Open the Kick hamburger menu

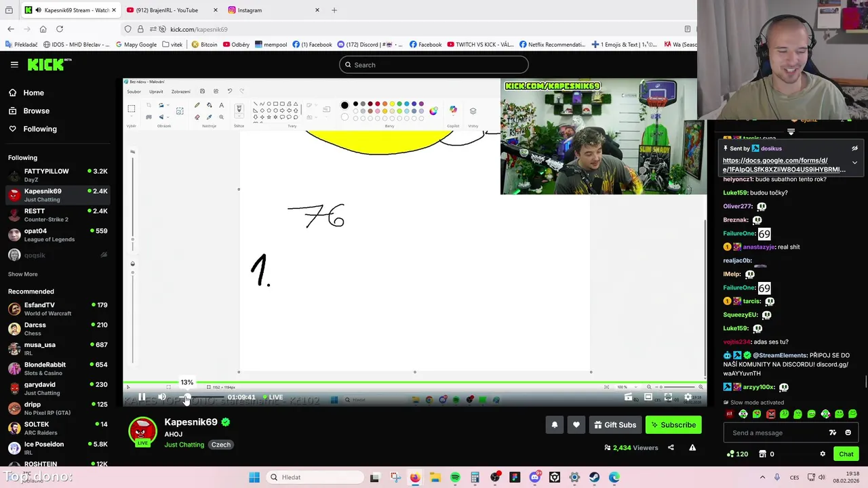click(x=14, y=64)
